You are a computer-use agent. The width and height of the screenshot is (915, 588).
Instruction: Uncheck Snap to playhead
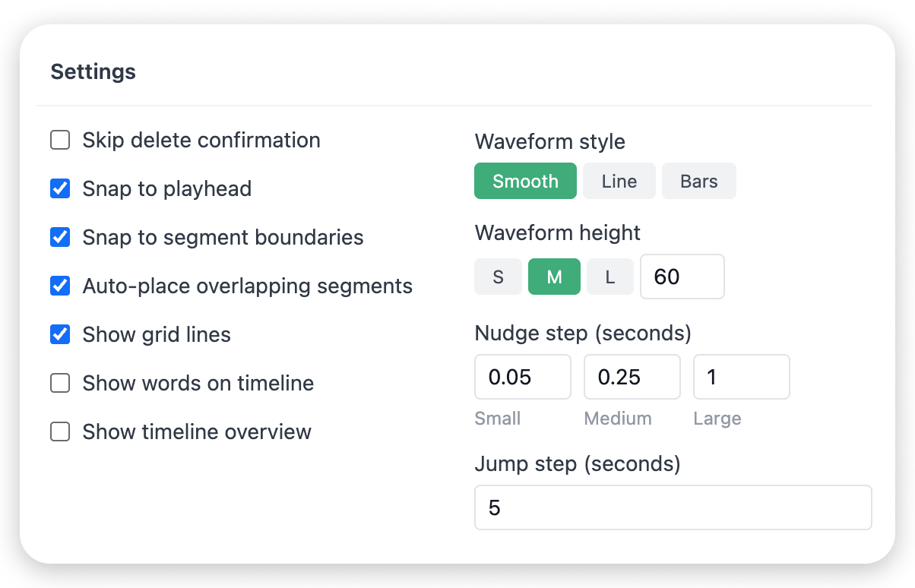coord(60,189)
